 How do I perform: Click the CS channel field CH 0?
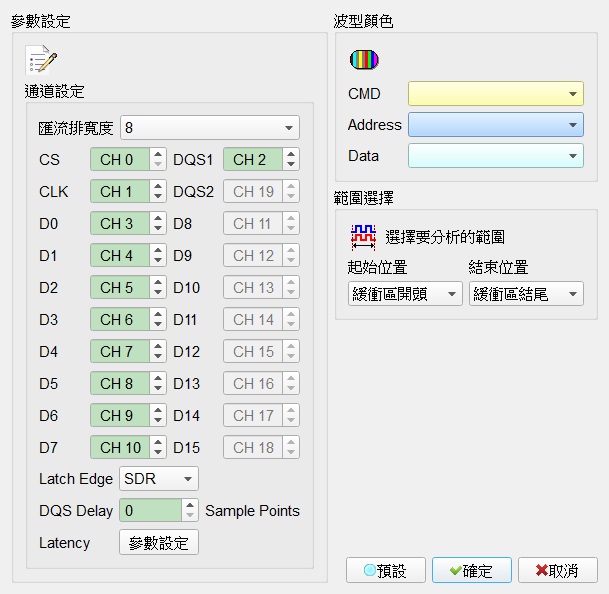tap(120, 159)
